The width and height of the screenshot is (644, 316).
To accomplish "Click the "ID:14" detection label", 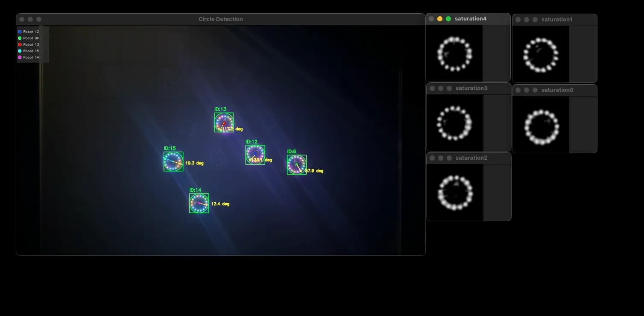I will pos(195,190).
